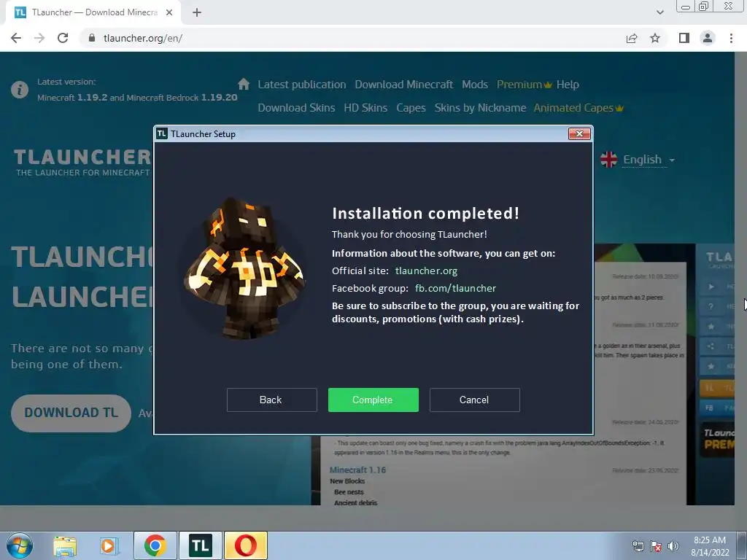Viewport: 747px width, 560px height.
Task: Click the TLAUNCHER site logo
Action: (x=82, y=163)
